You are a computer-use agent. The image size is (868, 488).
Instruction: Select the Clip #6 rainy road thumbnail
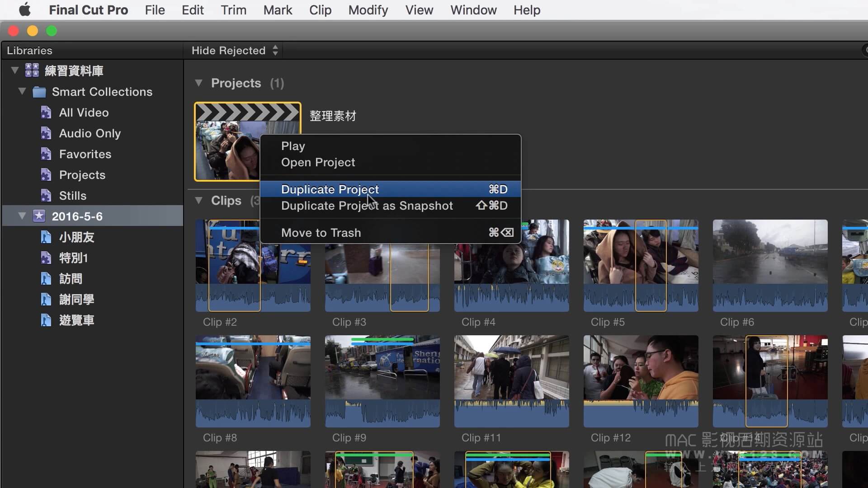770,266
